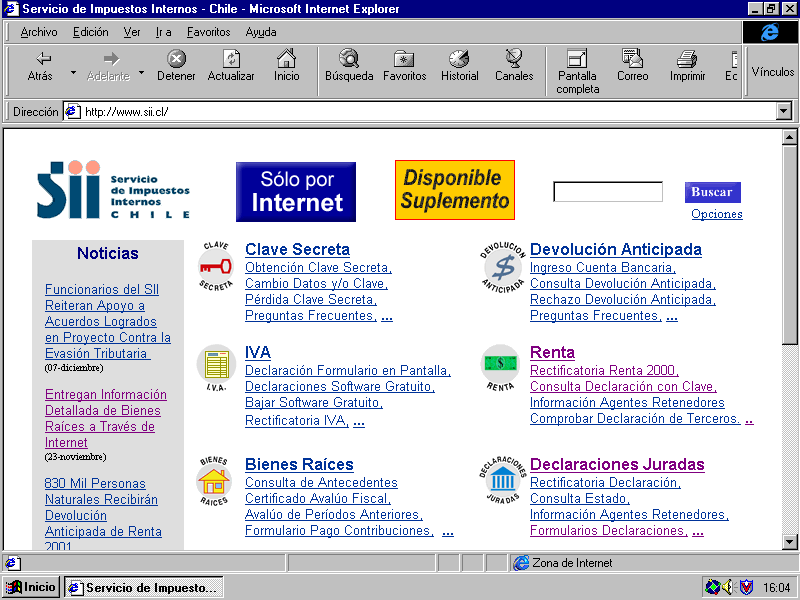Viewport: 800px width, 600px height.
Task: Click the Declaraciones Juradas building icon
Action: click(x=503, y=480)
